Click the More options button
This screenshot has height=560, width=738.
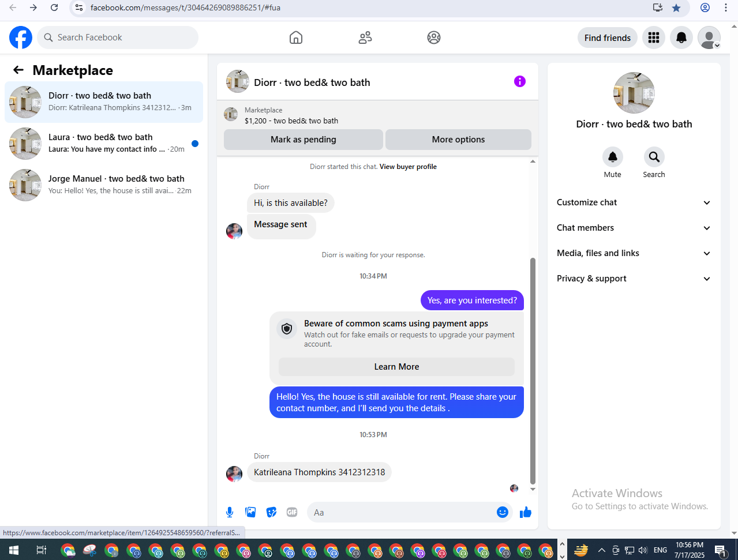[458, 140]
